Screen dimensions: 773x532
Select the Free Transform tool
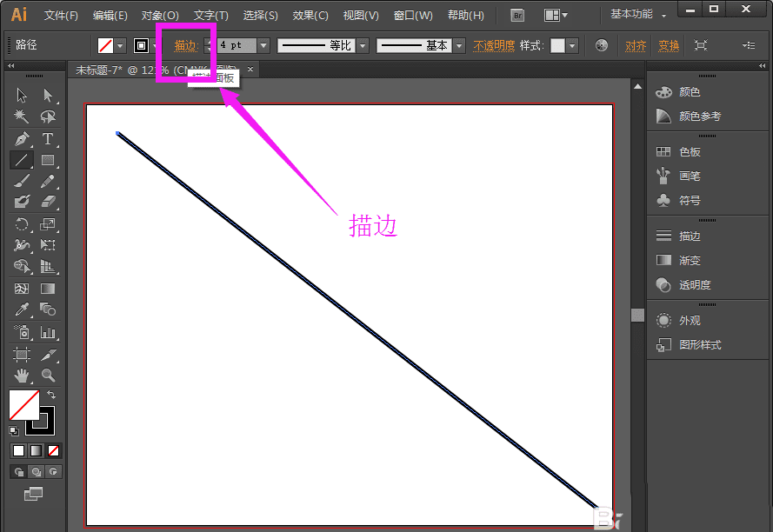point(48,245)
